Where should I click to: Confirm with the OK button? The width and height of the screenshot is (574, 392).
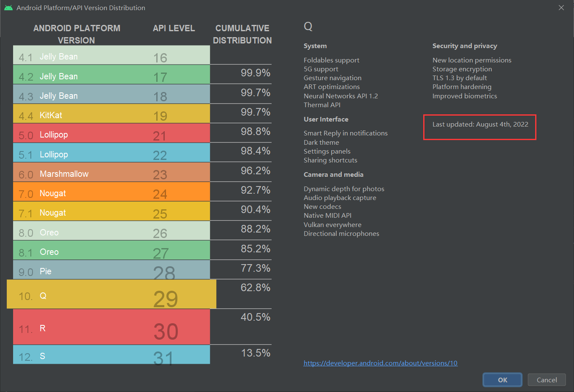503,380
